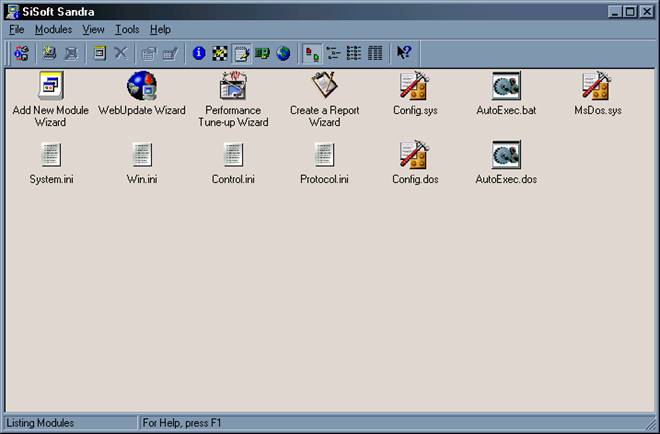This screenshot has width=660, height=434.
Task: Click the green circuit board toolbar icon
Action: (262, 53)
